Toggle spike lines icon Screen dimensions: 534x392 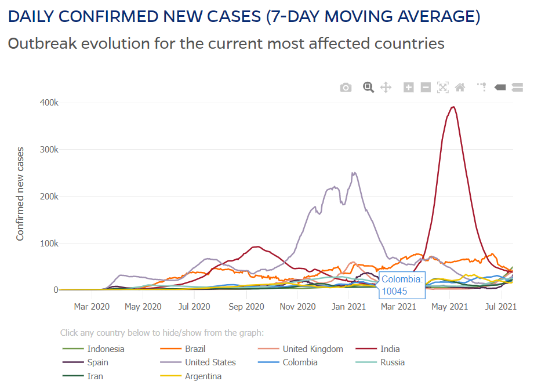[x=482, y=87]
